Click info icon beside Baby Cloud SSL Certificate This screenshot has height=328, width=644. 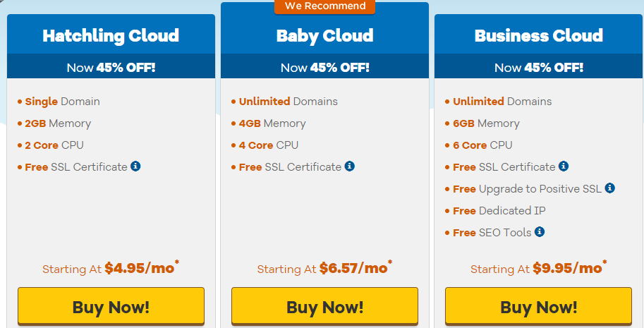coord(350,166)
